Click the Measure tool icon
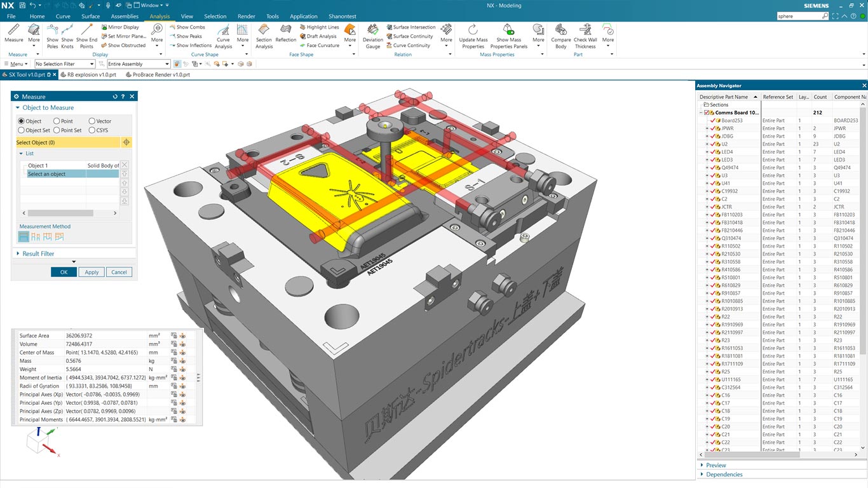 (x=14, y=30)
